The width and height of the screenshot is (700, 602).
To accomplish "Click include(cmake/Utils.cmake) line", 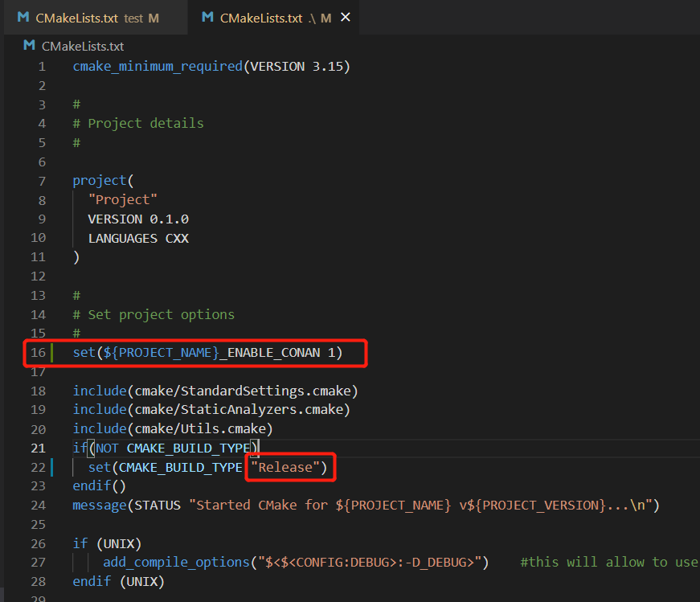I will 173,428.
